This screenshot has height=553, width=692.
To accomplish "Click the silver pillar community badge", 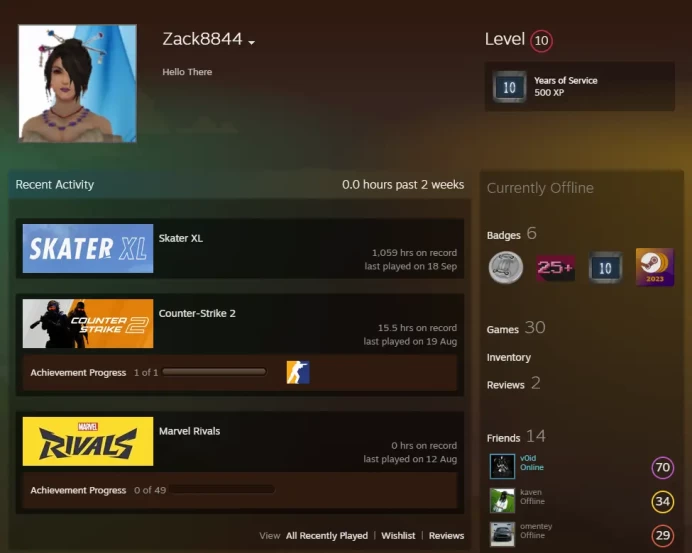I will point(506,267).
